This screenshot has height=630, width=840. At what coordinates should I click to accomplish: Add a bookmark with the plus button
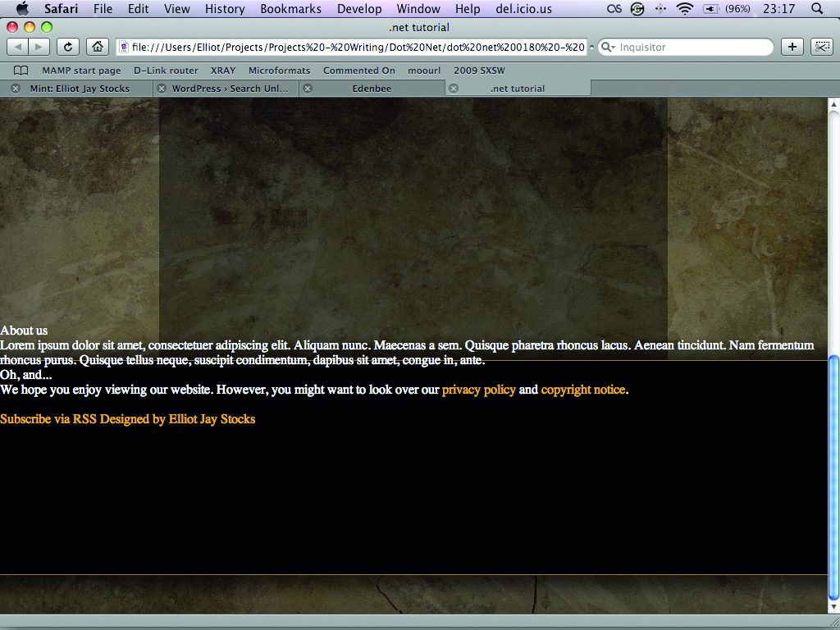[x=792, y=47]
